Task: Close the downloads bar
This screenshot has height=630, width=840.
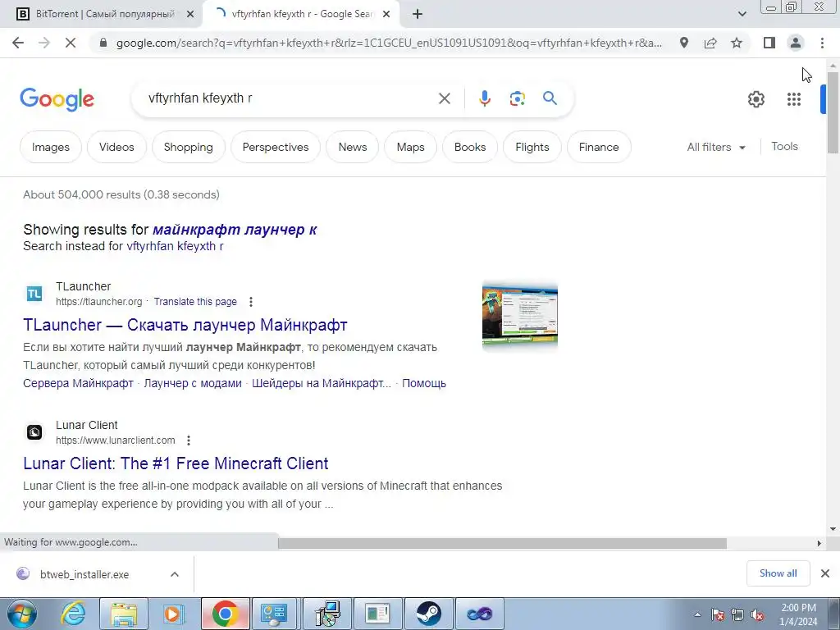Action: 825,573
